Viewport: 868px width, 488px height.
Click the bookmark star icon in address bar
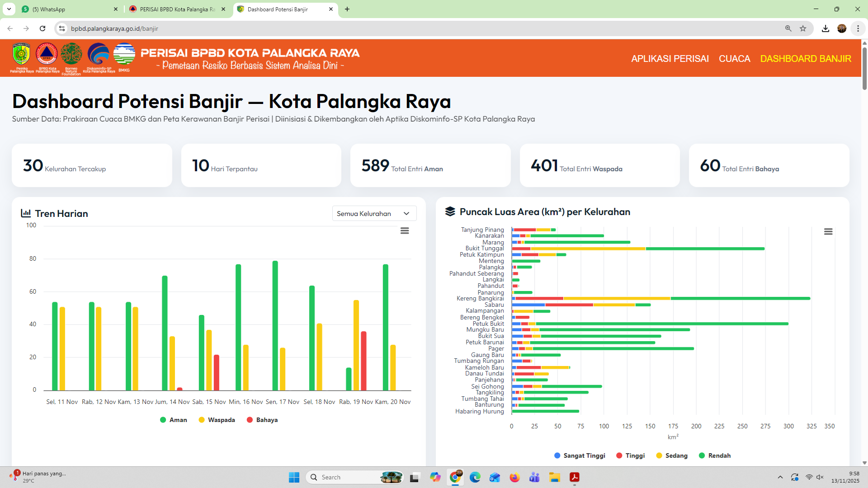point(803,28)
